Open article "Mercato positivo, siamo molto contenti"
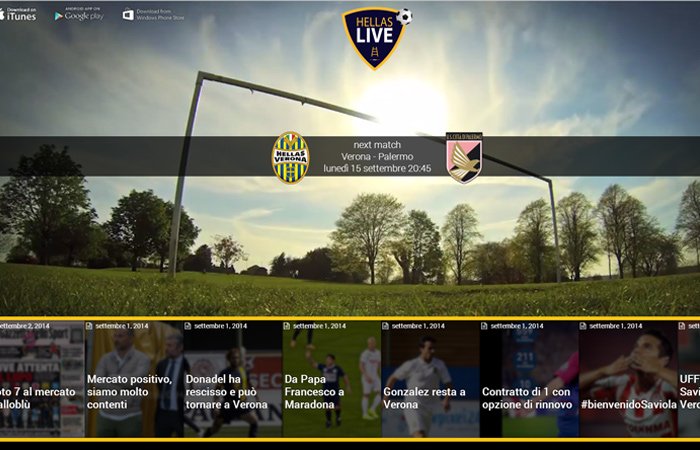Screen dimensions: 700x450 (134, 379)
